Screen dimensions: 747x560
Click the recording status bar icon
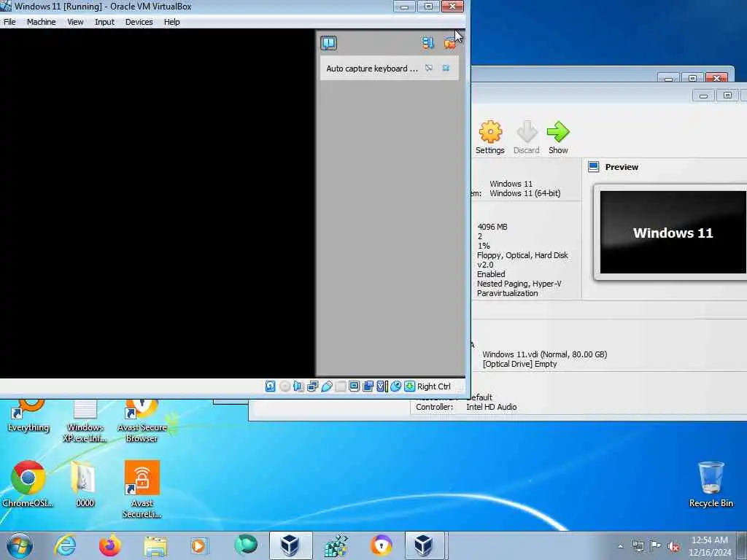[x=368, y=386]
